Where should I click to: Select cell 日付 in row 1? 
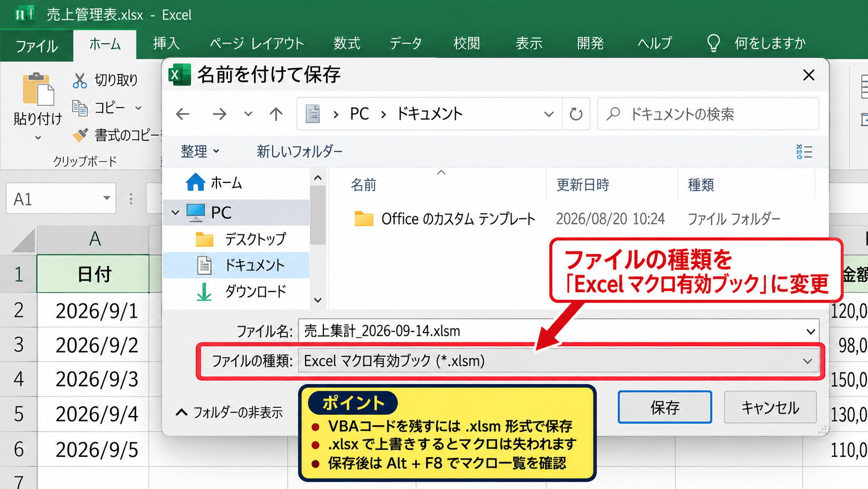[x=93, y=274]
